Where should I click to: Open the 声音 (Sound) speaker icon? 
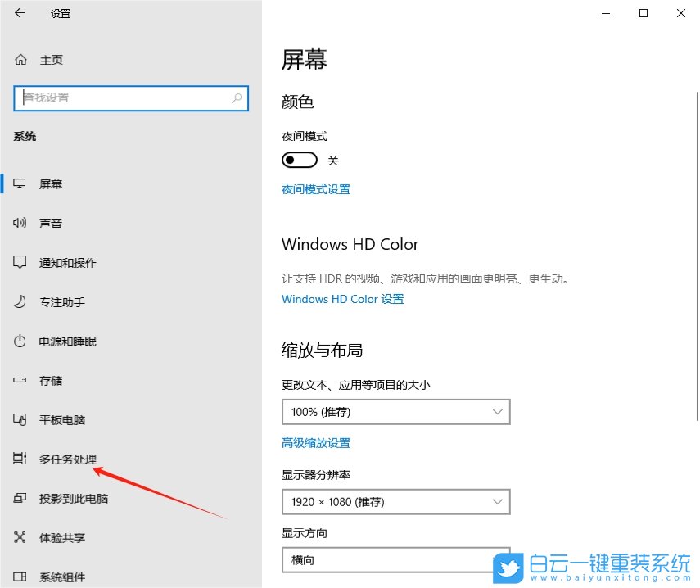20,223
